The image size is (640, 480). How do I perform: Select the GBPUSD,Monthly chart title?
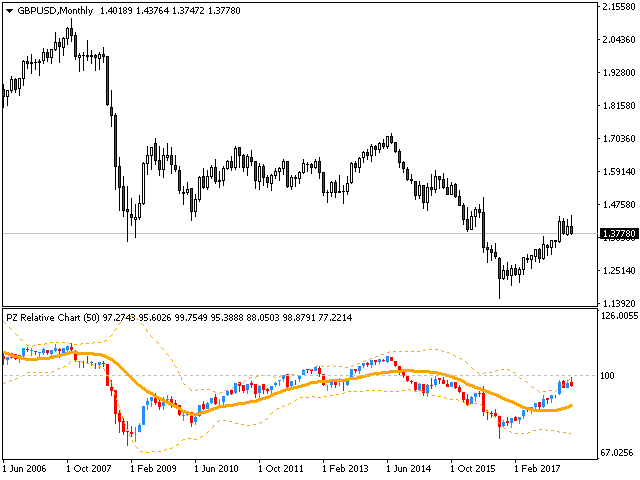55,11
